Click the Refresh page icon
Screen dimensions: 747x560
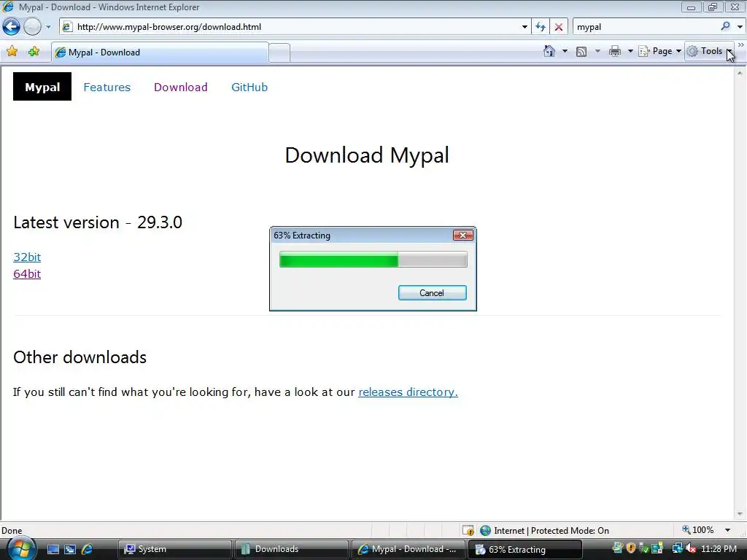pyautogui.click(x=541, y=27)
